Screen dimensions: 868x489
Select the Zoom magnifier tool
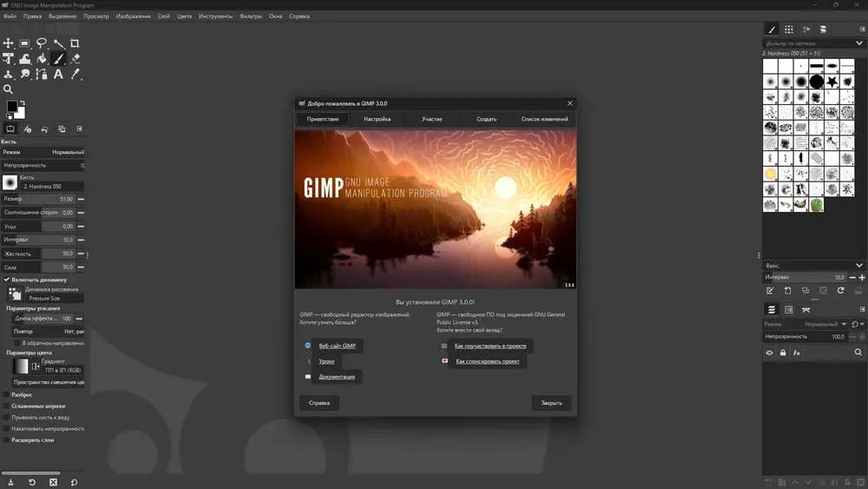pos(9,89)
